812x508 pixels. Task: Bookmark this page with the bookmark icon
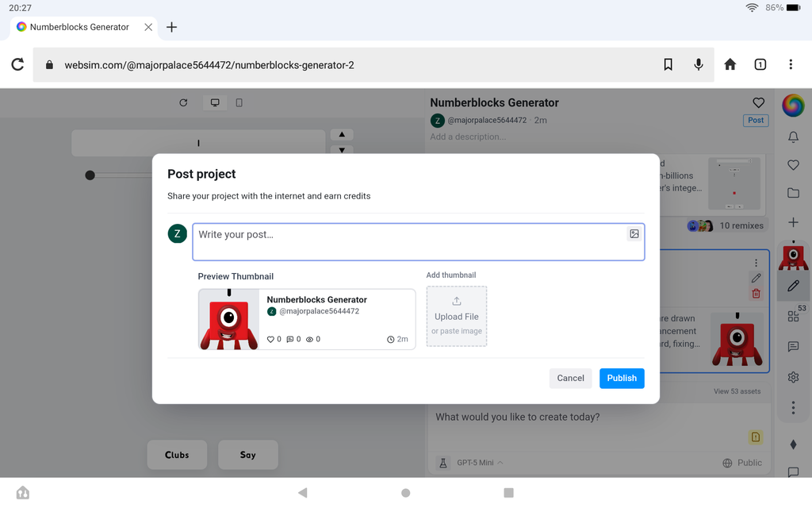click(x=668, y=64)
